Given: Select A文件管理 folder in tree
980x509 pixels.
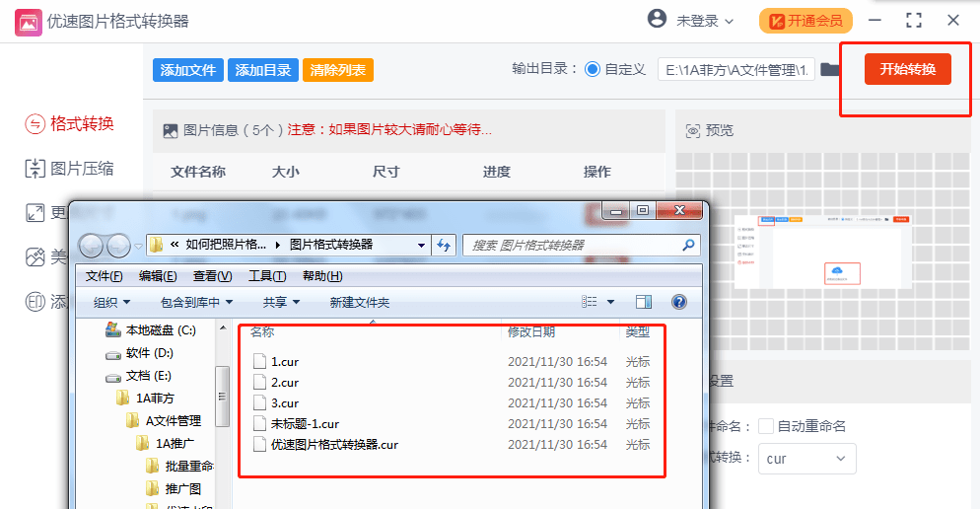Looking at the screenshot, I should point(163,421).
